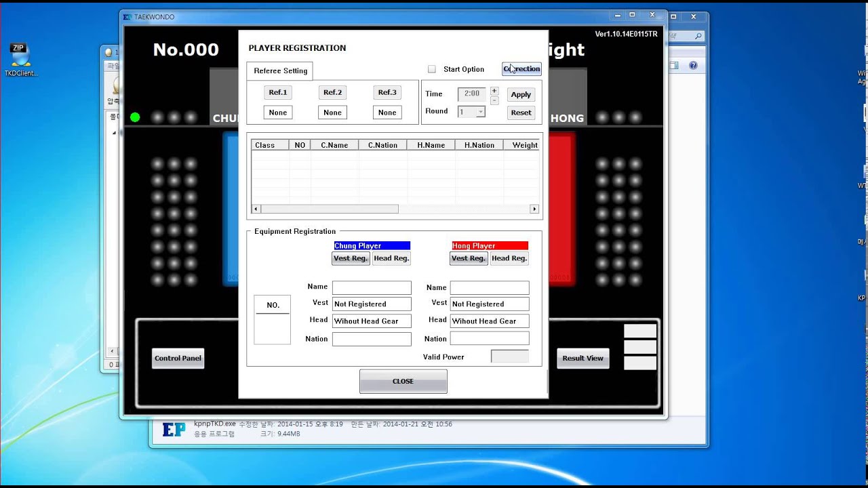
Task: Click the table scrollbar right arrow
Action: pos(534,209)
